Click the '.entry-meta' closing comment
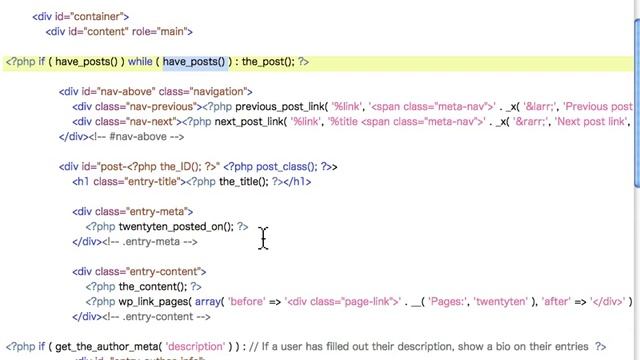Image resolution: width=640 pixels, height=360 pixels. [150, 242]
